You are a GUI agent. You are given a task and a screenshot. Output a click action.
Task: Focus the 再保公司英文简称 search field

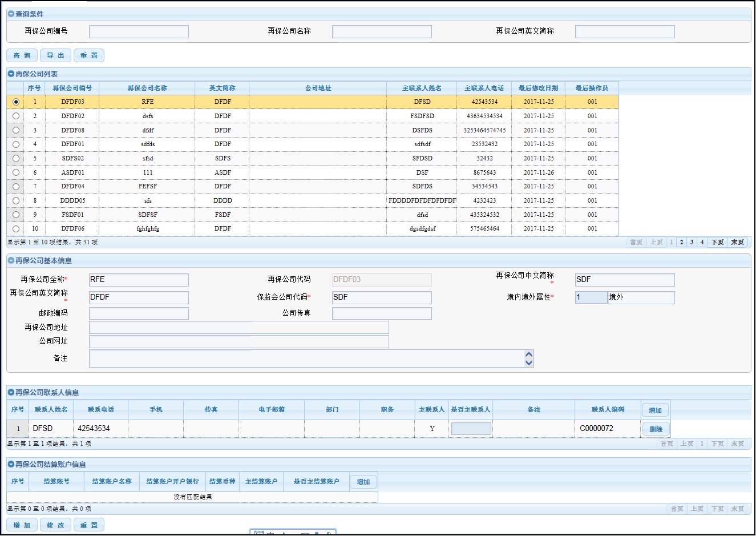pos(625,31)
